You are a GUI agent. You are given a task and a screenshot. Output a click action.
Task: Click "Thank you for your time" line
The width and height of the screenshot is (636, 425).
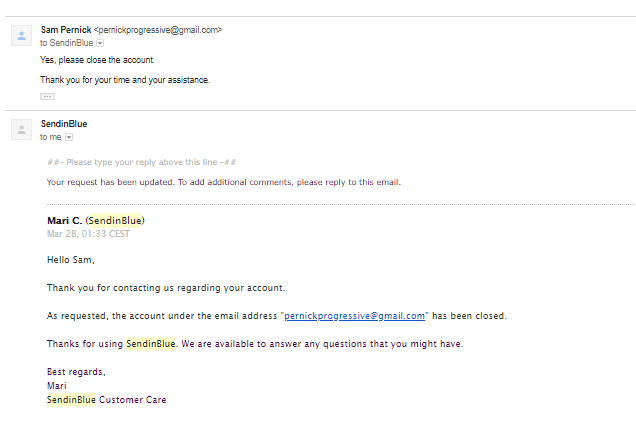125,80
